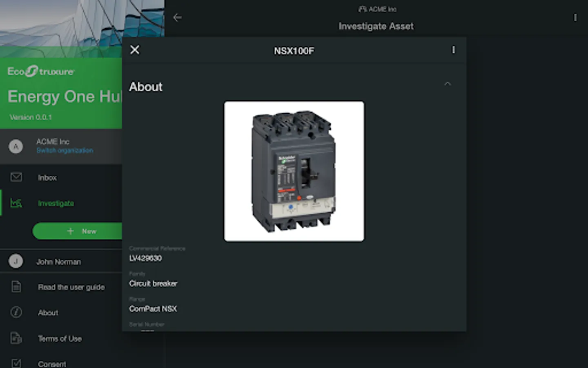The image size is (588, 368).
Task: Click the Energy One Hub title
Action: point(65,96)
